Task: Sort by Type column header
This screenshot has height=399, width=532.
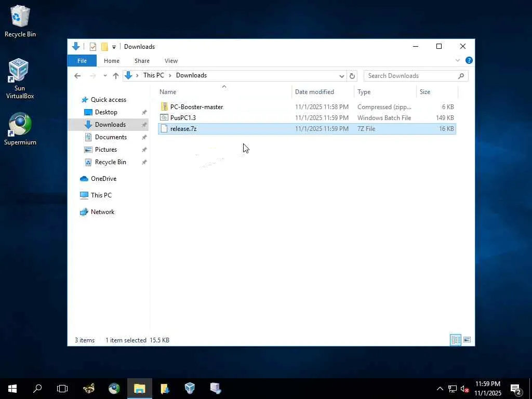Action: click(364, 92)
